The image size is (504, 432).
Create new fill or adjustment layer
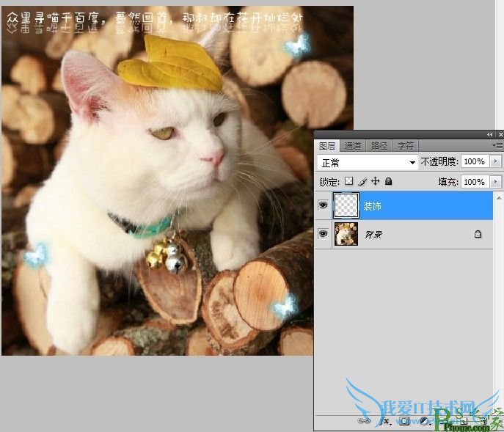coord(425,421)
